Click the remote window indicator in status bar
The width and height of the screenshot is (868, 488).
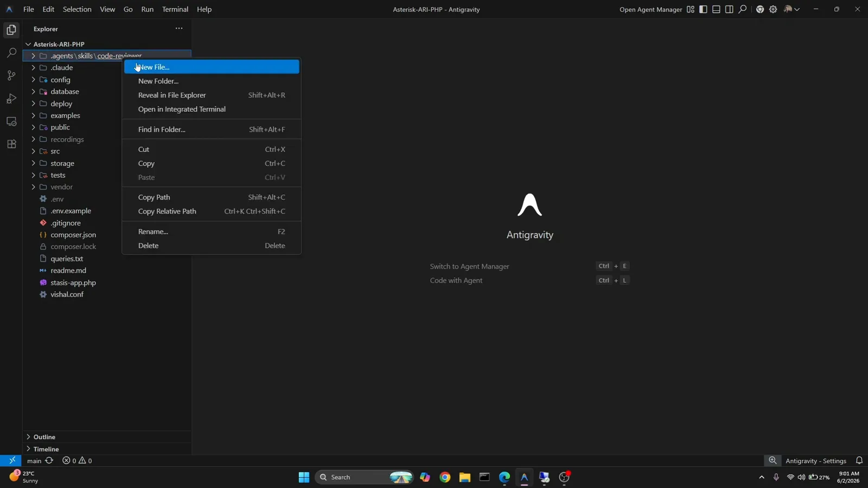(11, 460)
